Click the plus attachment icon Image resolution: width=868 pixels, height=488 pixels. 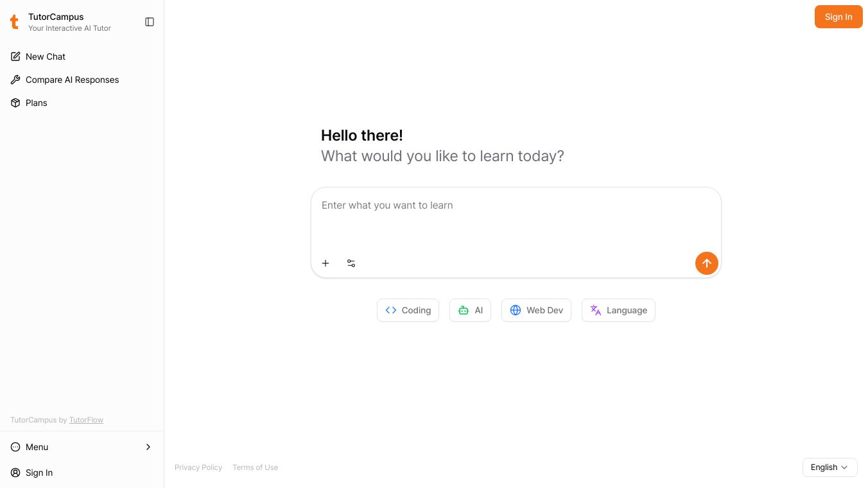tap(325, 263)
